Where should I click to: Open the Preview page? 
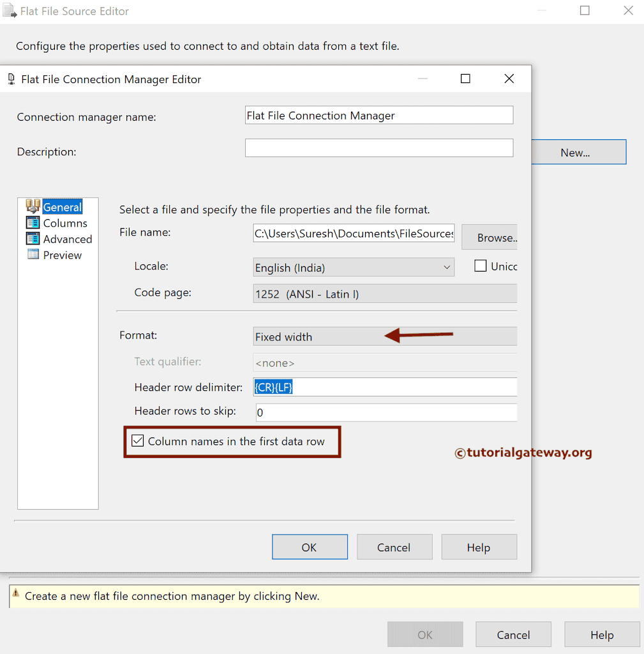point(63,255)
